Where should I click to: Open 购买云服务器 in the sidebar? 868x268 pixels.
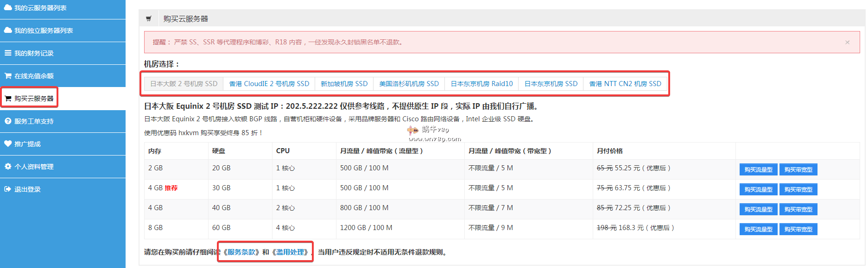33,98
